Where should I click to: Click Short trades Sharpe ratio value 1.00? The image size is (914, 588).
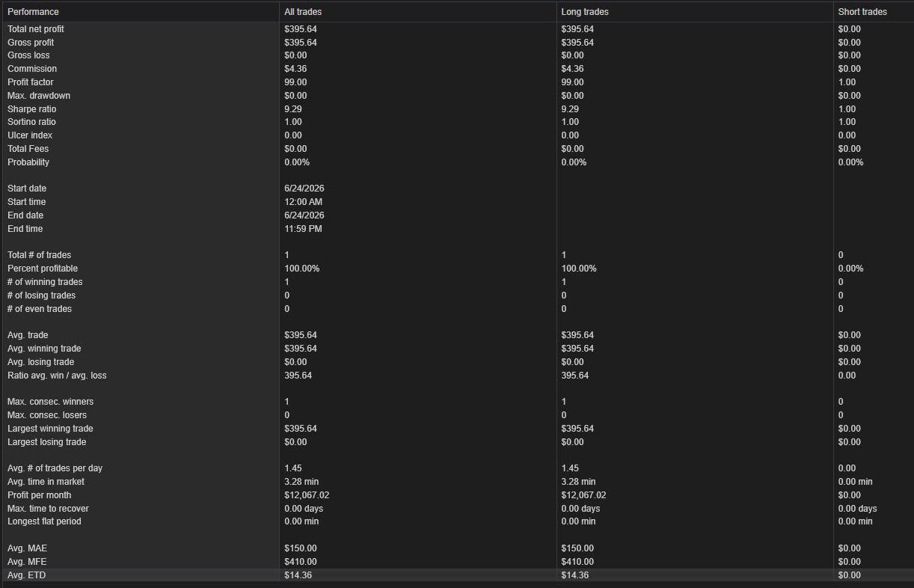847,109
